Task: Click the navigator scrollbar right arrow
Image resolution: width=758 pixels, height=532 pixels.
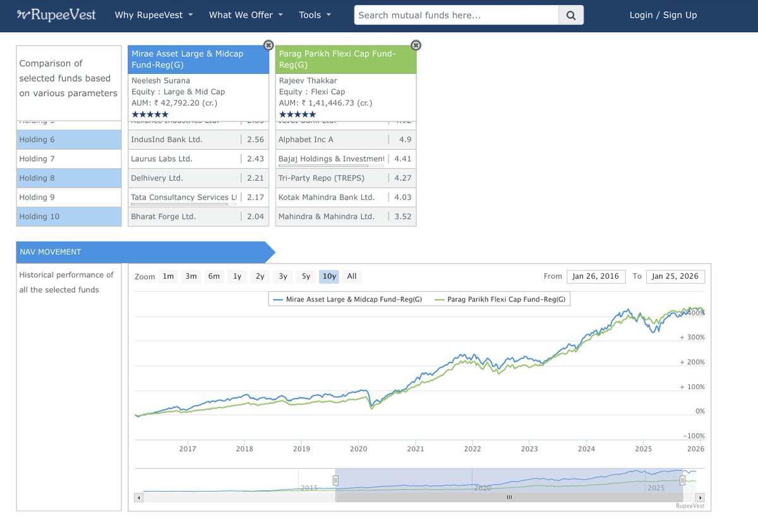Action: (x=701, y=497)
